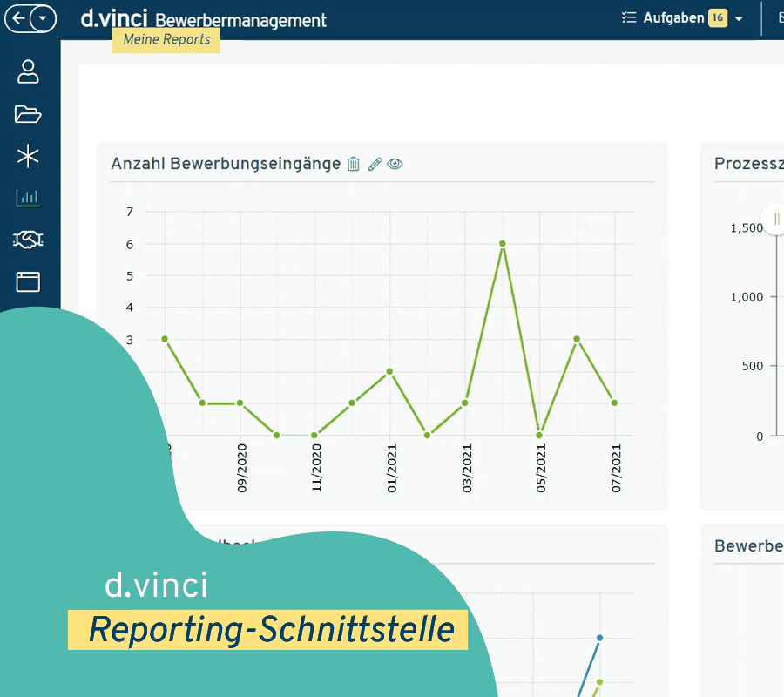Select the handshake icon in the sidebar
Image resolution: width=784 pixels, height=697 pixels.
click(28, 240)
